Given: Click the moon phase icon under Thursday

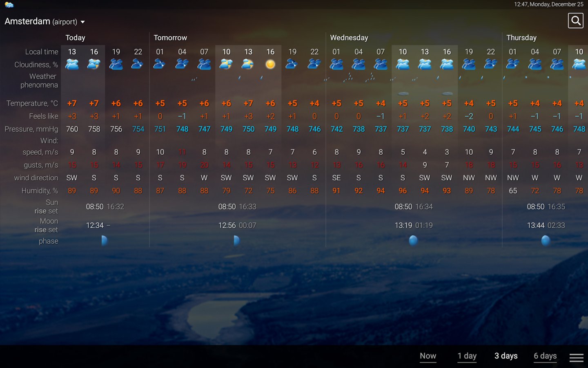Looking at the screenshot, I should click(x=546, y=240).
